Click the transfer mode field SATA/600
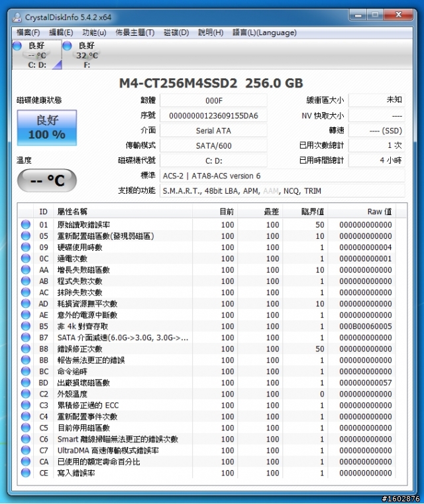424x504 pixels. tap(213, 146)
